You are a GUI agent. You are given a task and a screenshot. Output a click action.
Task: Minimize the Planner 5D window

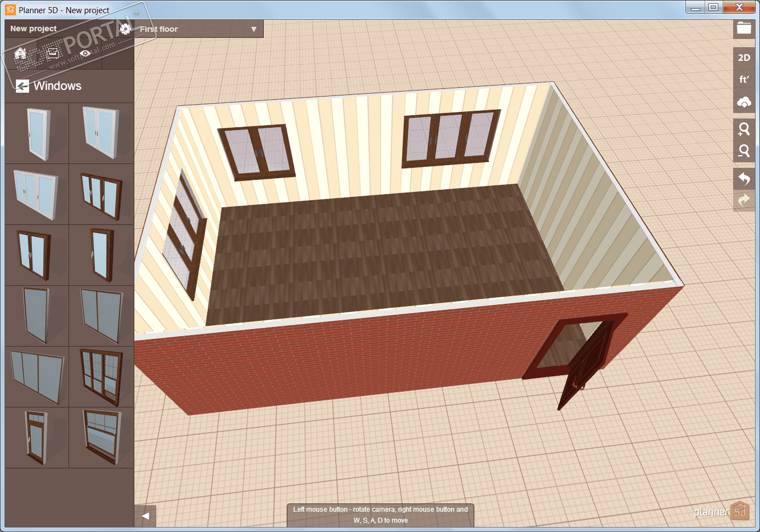coord(695,7)
